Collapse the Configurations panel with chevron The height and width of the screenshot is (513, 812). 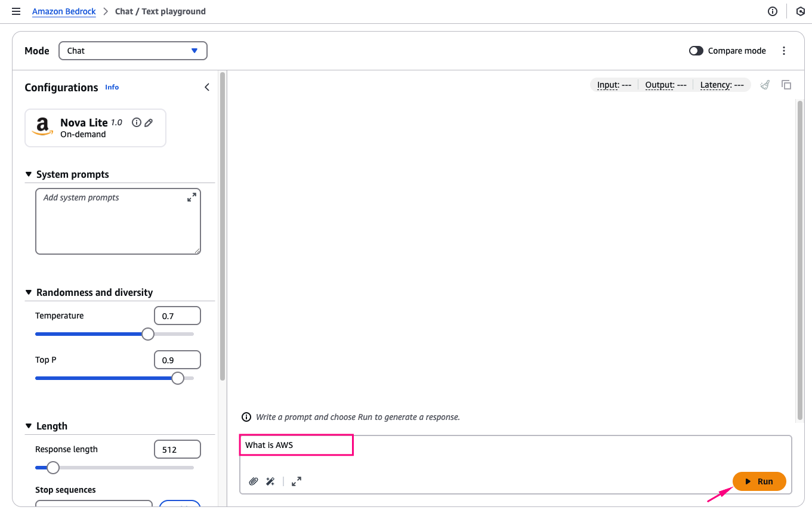pyautogui.click(x=207, y=87)
